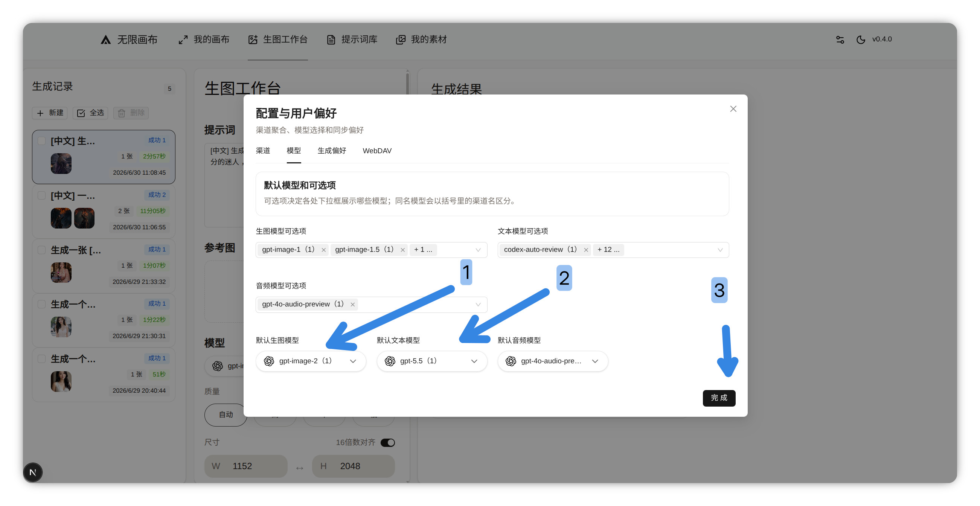Check the '[中文] 一...' record checkbox
980x506 pixels.
(x=42, y=195)
